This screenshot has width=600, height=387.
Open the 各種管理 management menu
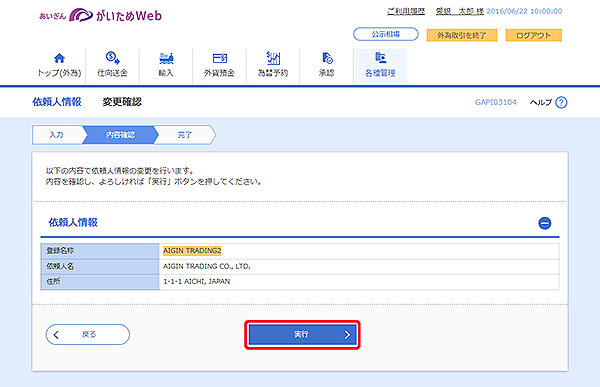(380, 65)
